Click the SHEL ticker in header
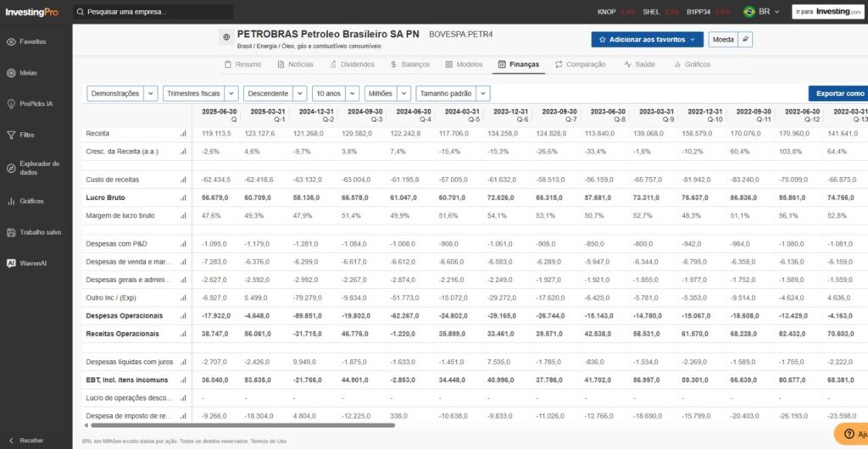Viewport: 868px width, 449px height. [x=651, y=12]
